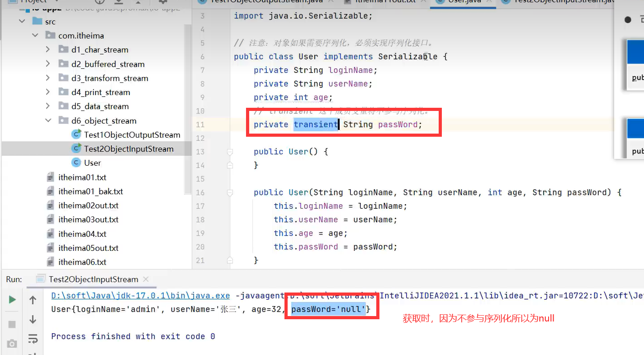Collapse the d6_object_stream package
The image size is (644, 355).
(x=48, y=120)
